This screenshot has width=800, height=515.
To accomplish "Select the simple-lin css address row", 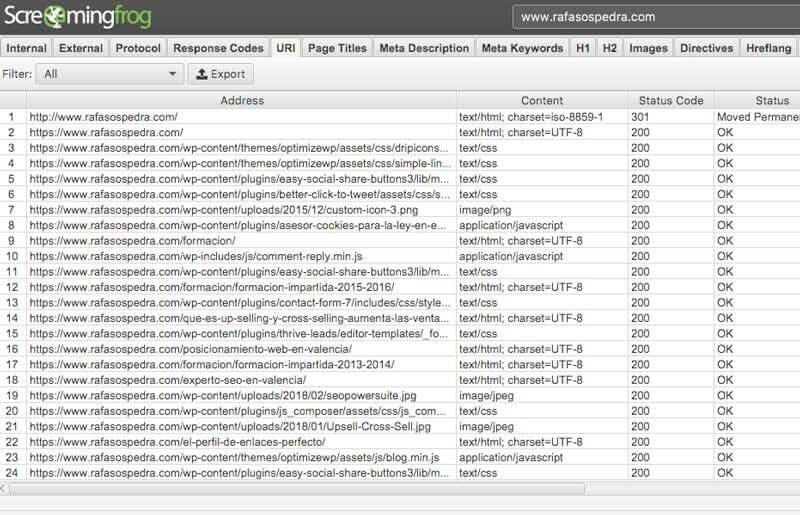I will (240, 163).
